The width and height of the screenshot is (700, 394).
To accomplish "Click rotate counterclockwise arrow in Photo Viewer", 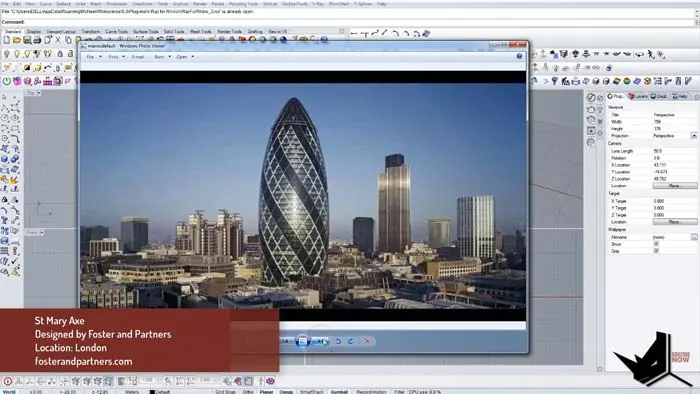I will pos(338,341).
